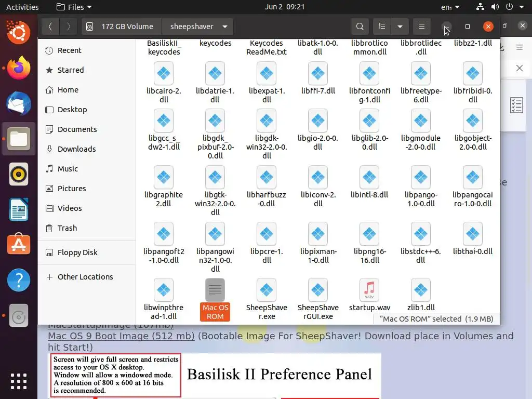The height and width of the screenshot is (399, 532).
Task: Open Pictures folder in sidebar
Action: click(87, 189)
